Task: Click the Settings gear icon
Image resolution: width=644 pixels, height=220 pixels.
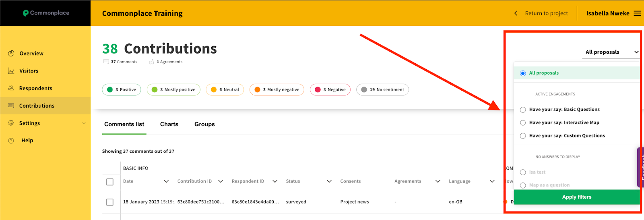Action: coord(11,123)
